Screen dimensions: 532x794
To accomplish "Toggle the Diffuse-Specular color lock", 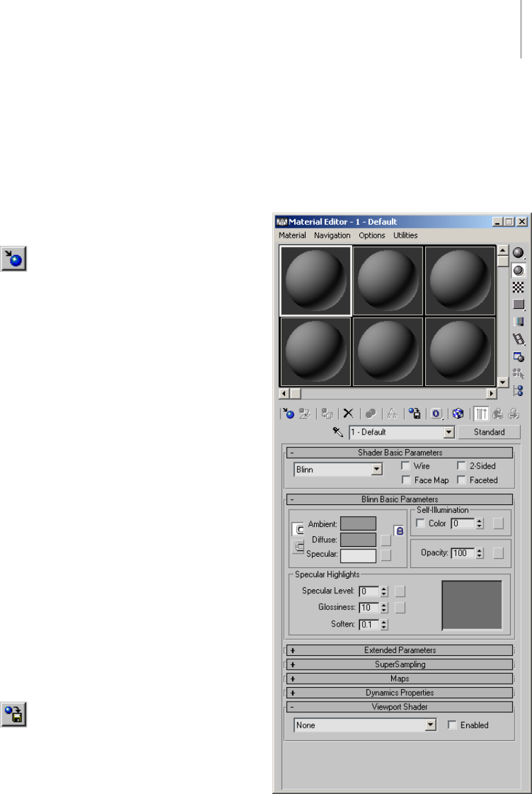I will point(298,547).
